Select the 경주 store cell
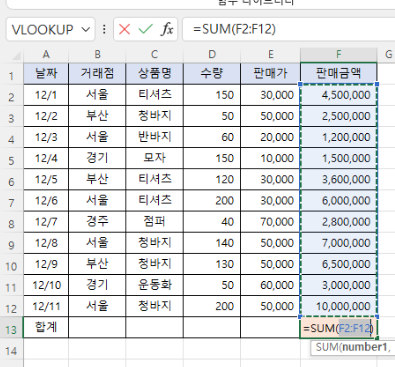395x367 pixels. [x=97, y=222]
